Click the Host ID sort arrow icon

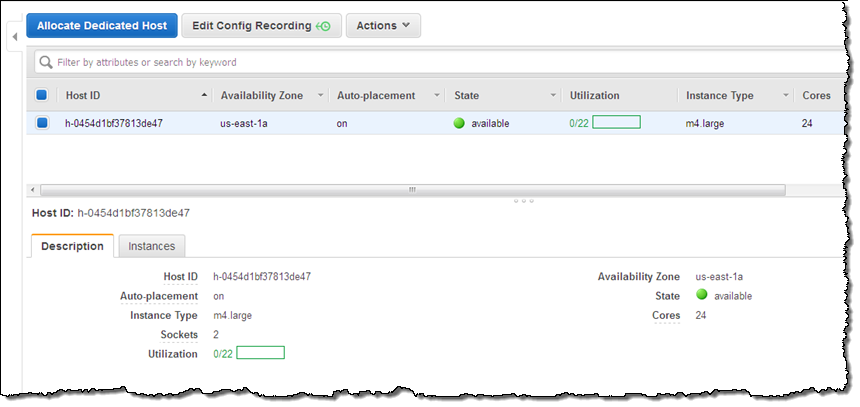[205, 95]
